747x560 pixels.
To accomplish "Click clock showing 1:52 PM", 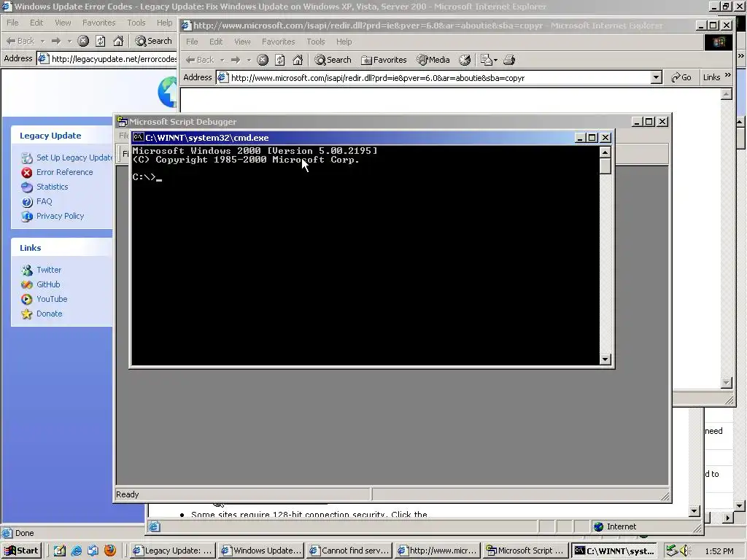I will 719,551.
